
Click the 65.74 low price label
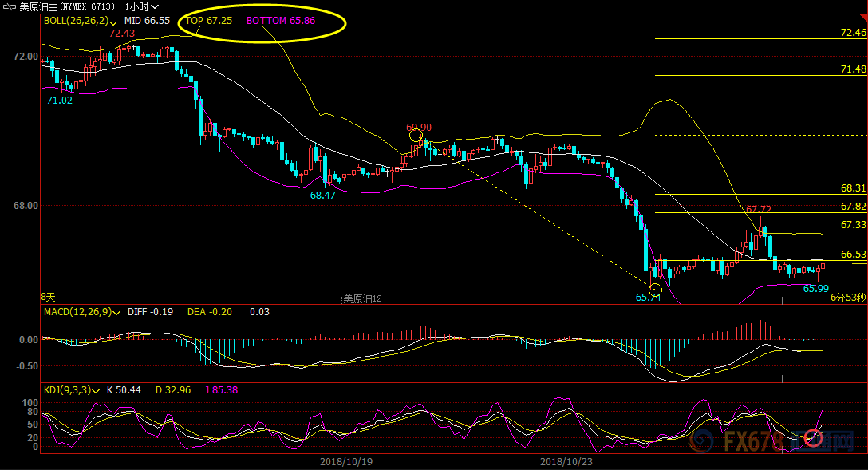[x=649, y=298]
